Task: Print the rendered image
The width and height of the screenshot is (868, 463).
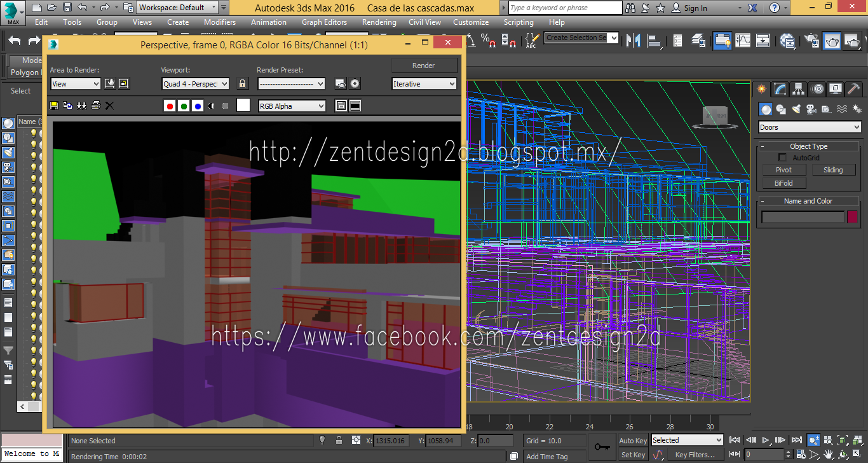Action: coord(95,106)
